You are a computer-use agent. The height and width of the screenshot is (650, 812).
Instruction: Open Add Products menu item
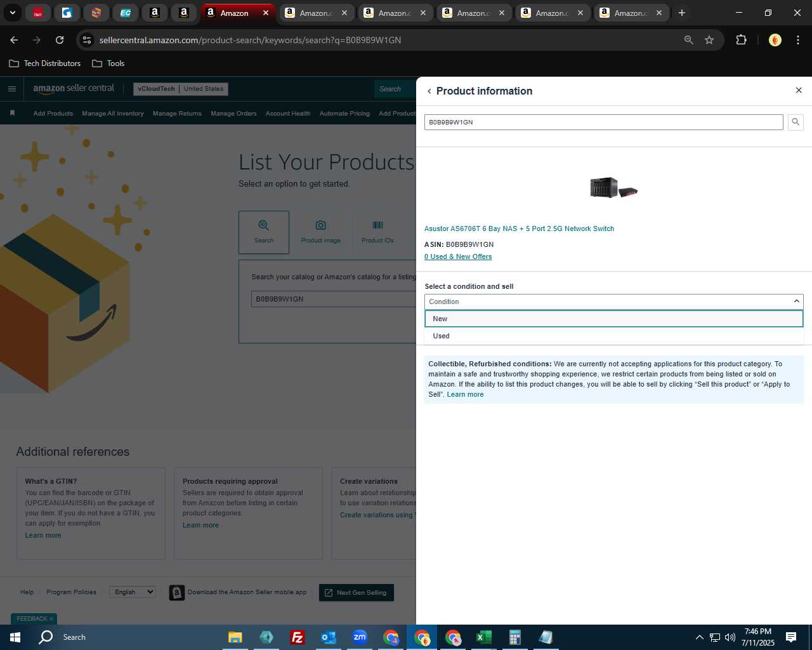[x=53, y=114]
